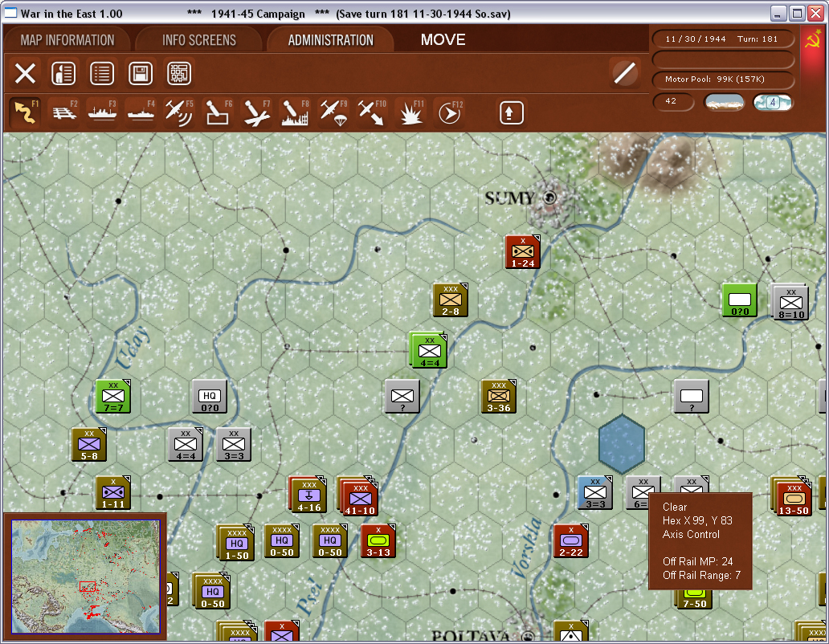
Task: Click the X exit icon in administration row
Action: [x=25, y=73]
